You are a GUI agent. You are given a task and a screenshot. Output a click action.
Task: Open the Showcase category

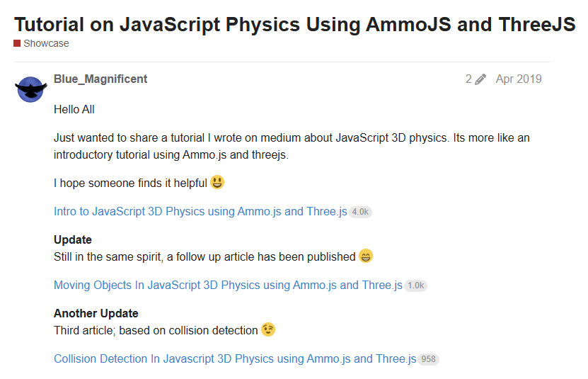pyautogui.click(x=46, y=44)
